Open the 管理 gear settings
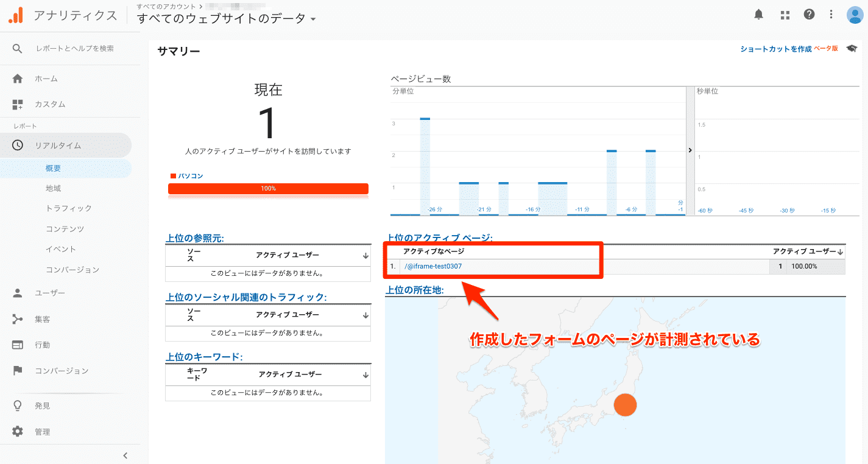868x464 pixels. (x=16, y=431)
